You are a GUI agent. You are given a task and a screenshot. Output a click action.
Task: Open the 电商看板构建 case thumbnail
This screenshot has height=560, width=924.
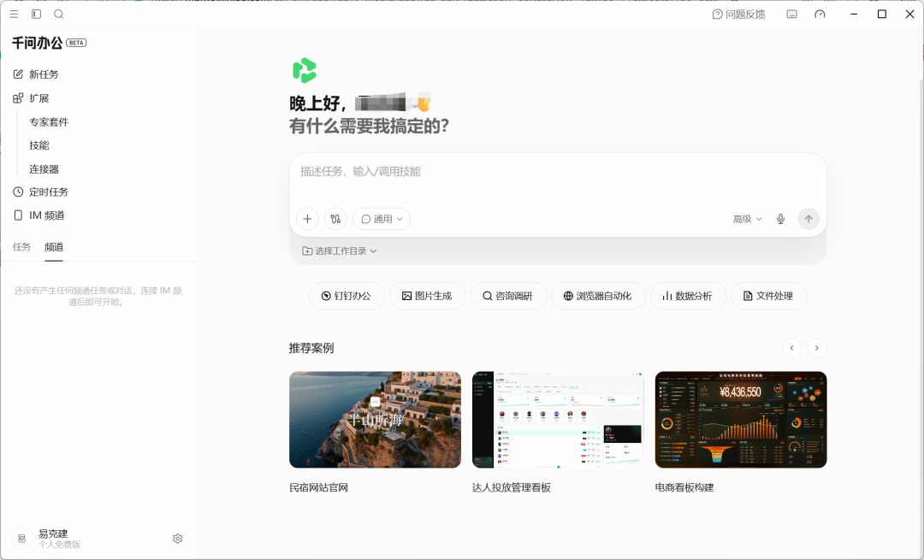pos(741,419)
